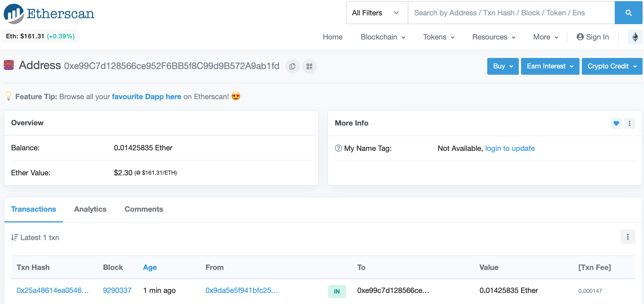Open sender address 0x9da5e5f941bfc25...
The width and height of the screenshot is (644, 304).
tap(242, 290)
